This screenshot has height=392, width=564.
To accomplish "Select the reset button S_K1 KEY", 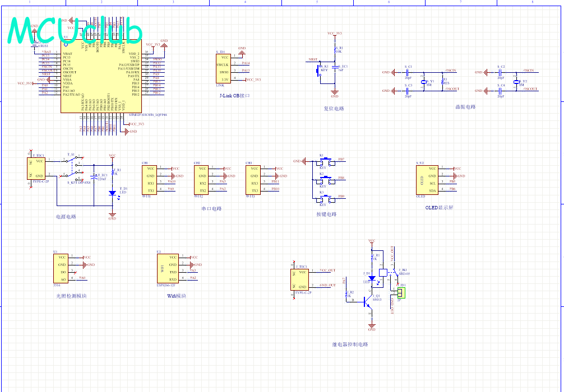I will click(320, 71).
